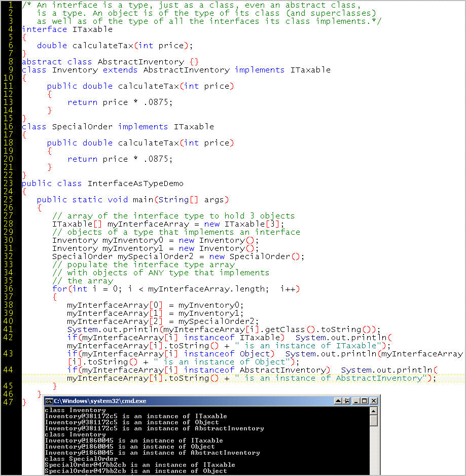Click 'interface ITaxable' declaration on line 4
Viewport: 466px width, 476px height.
(x=67, y=29)
